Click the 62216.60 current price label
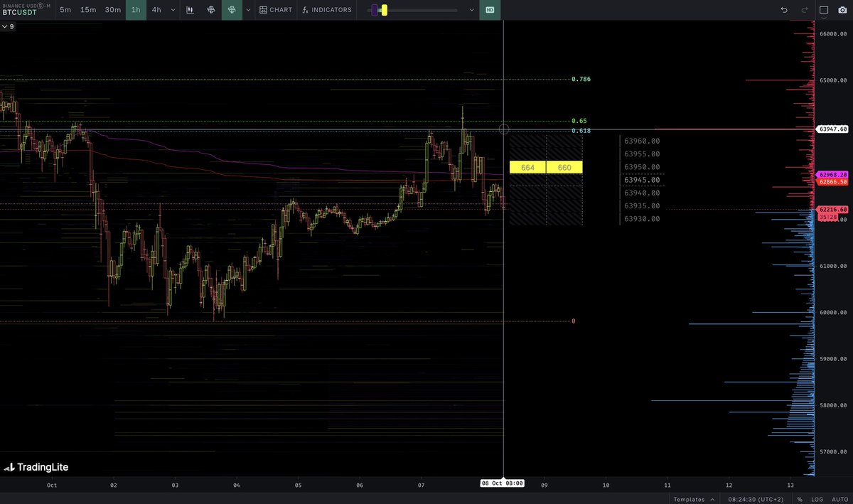 click(x=832, y=210)
